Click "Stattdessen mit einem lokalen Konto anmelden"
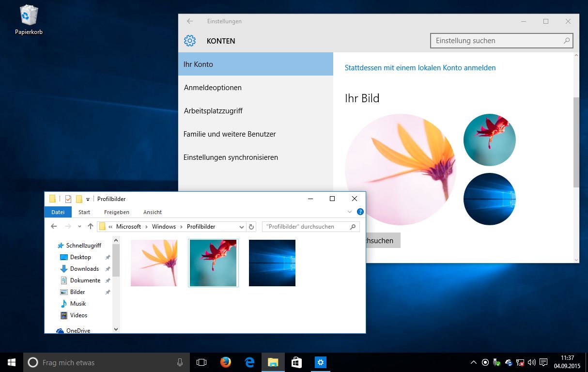 420,68
